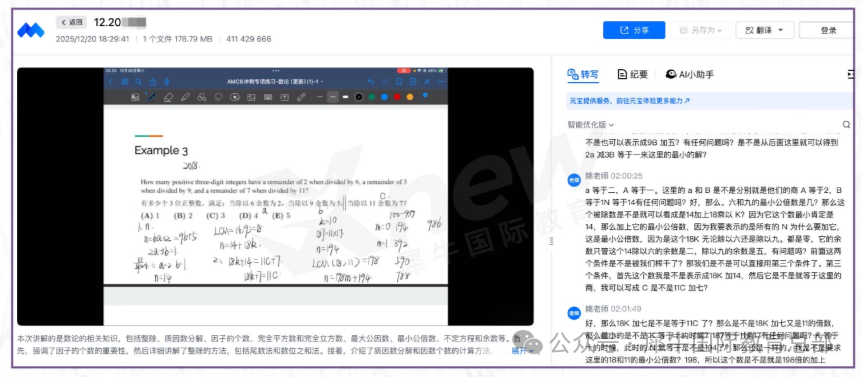The image size is (861, 377).
Task: Click the speaker avatar beside 02:00:25
Action: 573,179
